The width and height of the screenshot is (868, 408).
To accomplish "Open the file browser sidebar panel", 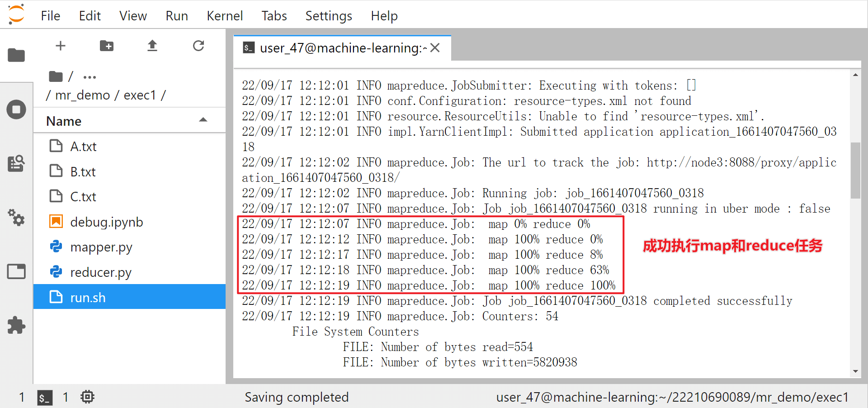I will (16, 55).
